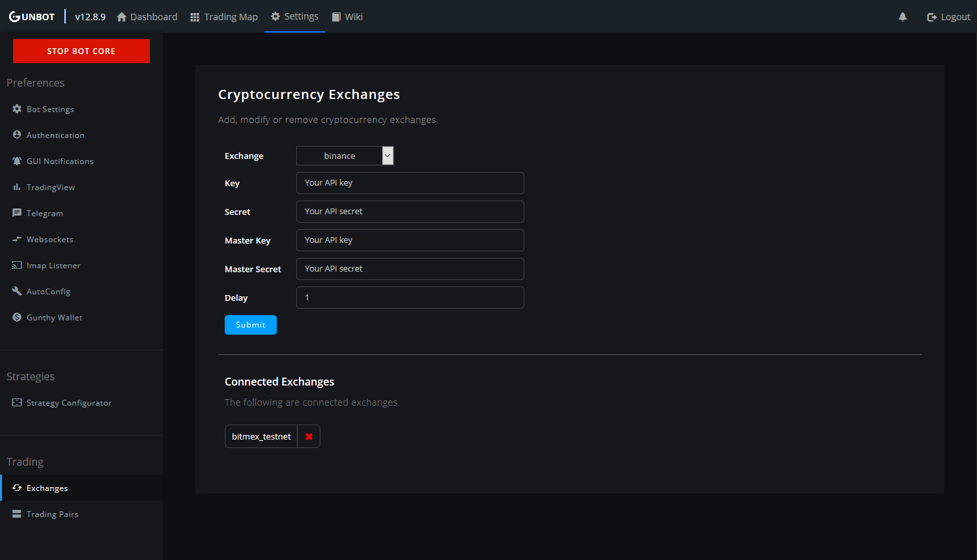Open the Wiki tab
The height and width of the screenshot is (560, 977).
click(347, 17)
